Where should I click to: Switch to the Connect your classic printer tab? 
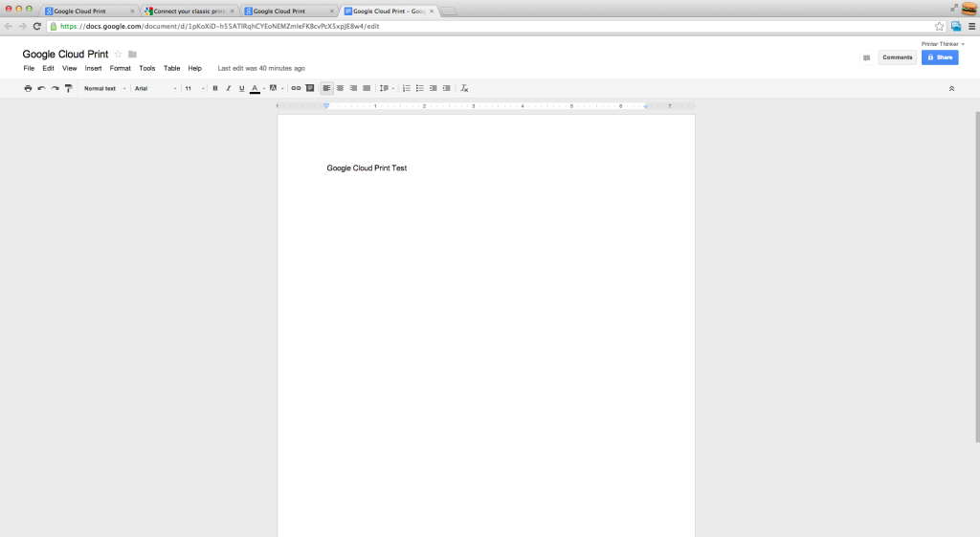point(189,11)
